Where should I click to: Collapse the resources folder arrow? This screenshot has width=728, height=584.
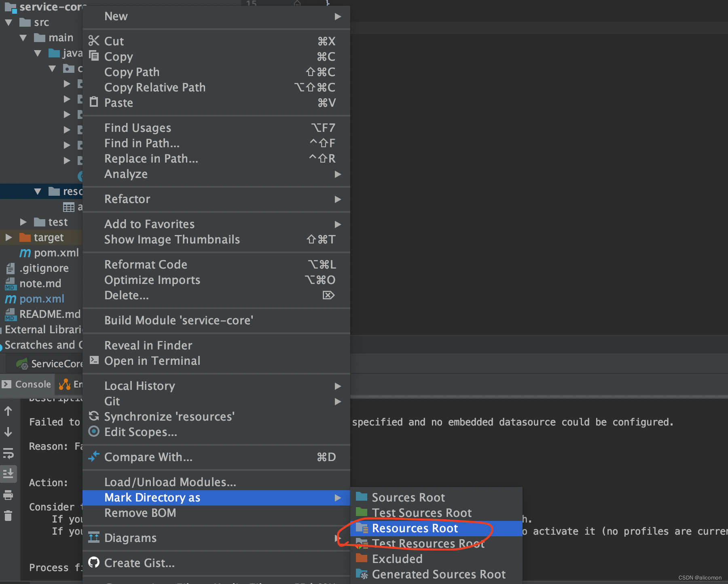coord(38,192)
